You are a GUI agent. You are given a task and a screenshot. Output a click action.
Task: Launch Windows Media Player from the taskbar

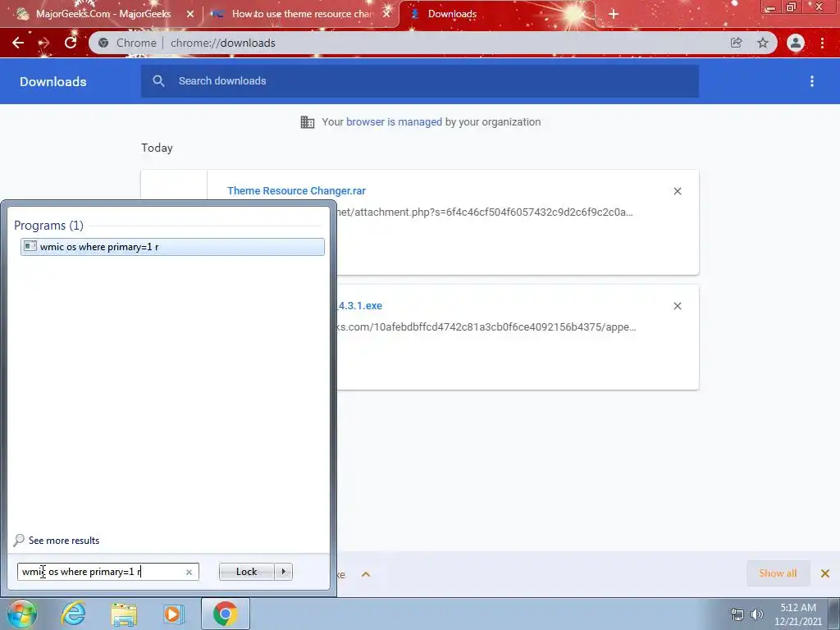point(173,614)
